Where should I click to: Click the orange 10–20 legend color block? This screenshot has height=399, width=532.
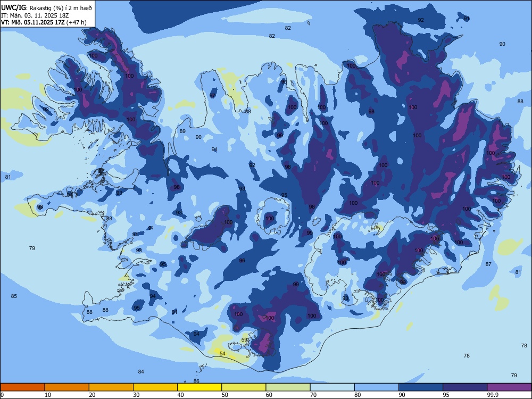[x=67, y=387]
